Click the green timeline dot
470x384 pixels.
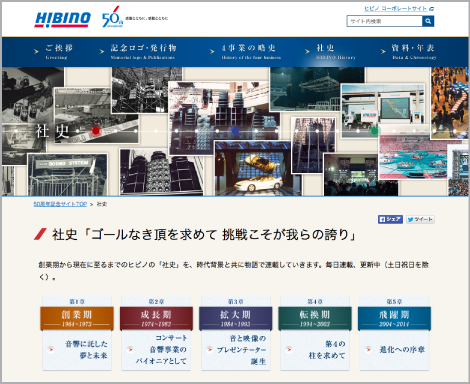(x=375, y=131)
